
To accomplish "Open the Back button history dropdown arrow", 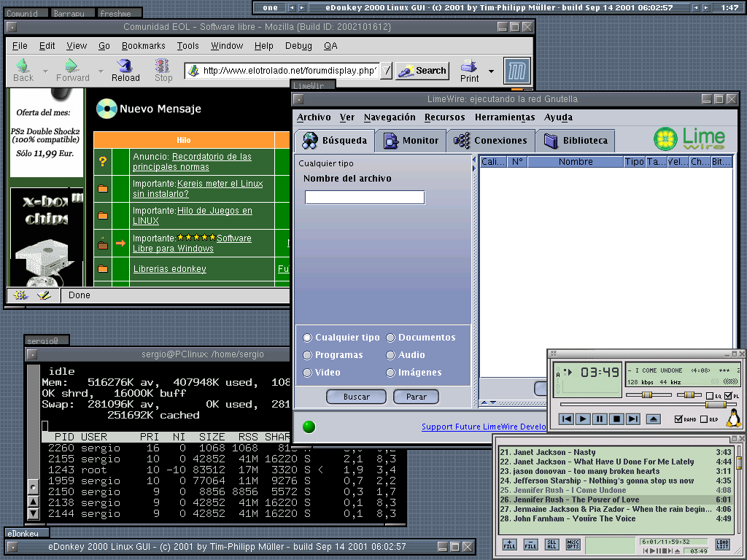I will (x=44, y=71).
